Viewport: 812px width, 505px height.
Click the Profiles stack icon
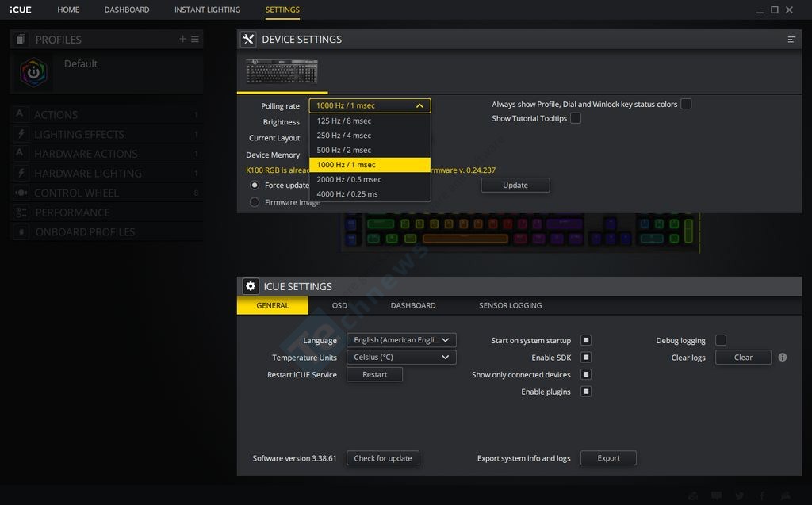click(x=21, y=40)
